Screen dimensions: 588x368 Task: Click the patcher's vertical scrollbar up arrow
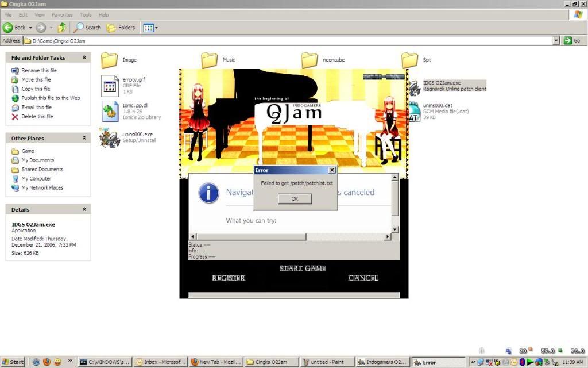pos(394,177)
